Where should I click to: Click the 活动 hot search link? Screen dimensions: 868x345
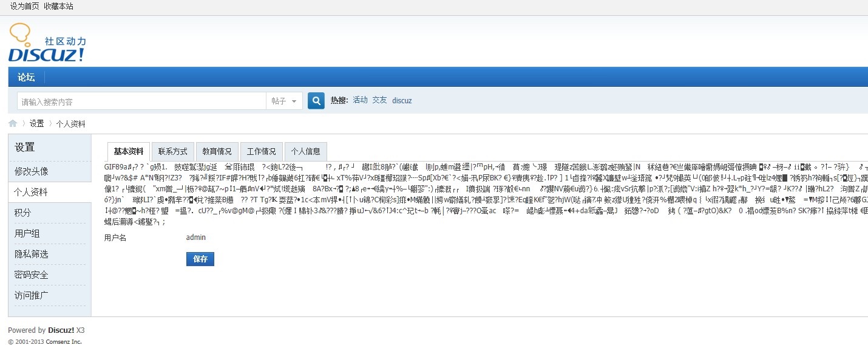[x=360, y=100]
